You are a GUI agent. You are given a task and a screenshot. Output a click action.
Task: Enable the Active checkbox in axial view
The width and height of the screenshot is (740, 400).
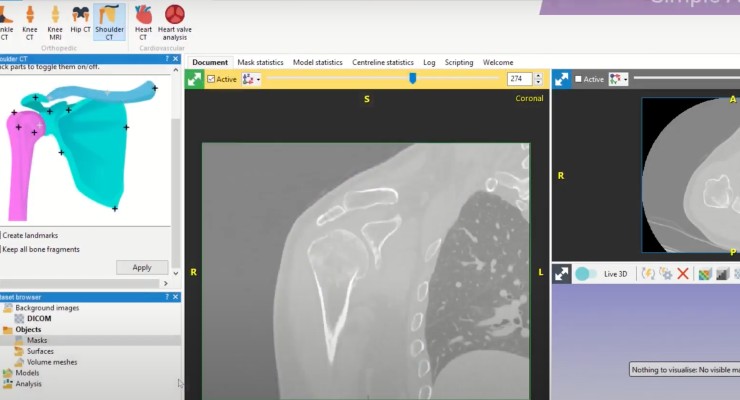click(x=578, y=79)
